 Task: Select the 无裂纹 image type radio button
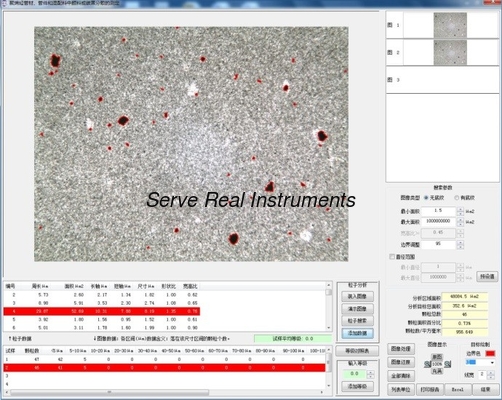pos(426,198)
